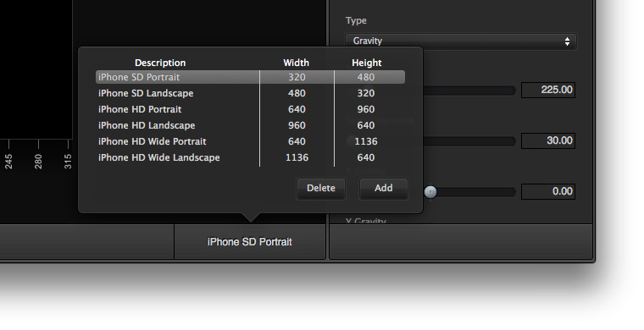Open the Gravity type dropdown
The image size is (644, 330).
coord(460,41)
